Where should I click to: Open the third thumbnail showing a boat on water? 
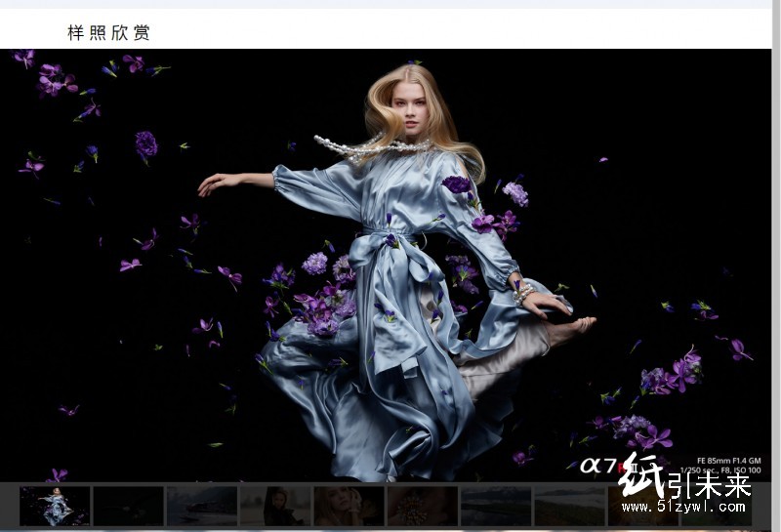pyautogui.click(x=202, y=506)
